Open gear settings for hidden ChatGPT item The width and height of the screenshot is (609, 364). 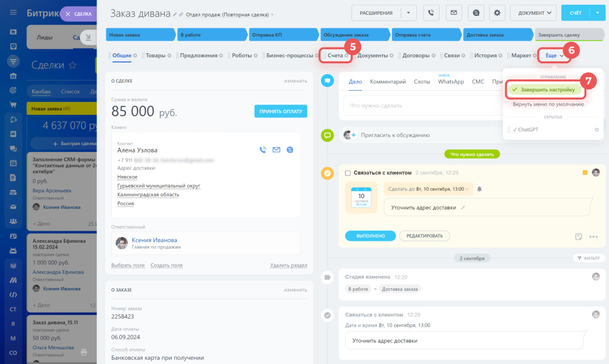597,129
